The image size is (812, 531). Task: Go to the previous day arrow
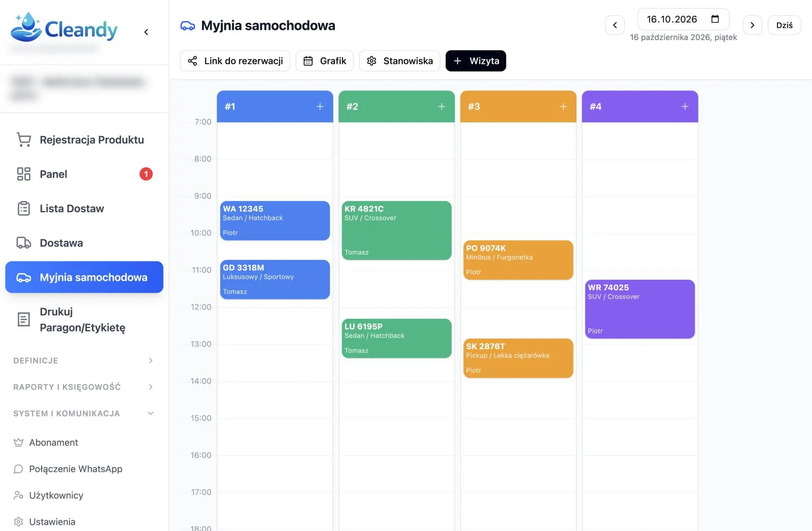tap(615, 25)
